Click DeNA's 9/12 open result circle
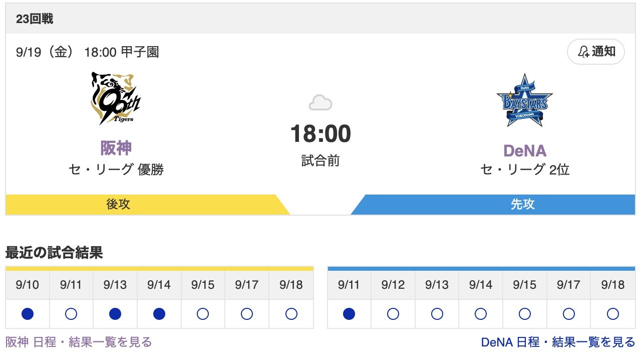This screenshot has height=362, width=644. tap(393, 314)
